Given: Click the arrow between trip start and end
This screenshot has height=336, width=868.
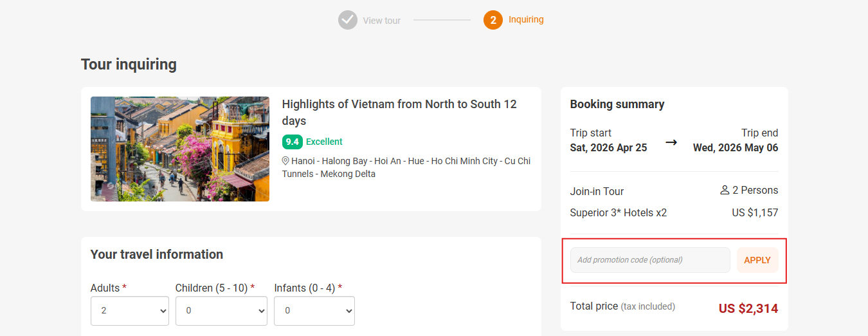Looking at the screenshot, I should [671, 142].
